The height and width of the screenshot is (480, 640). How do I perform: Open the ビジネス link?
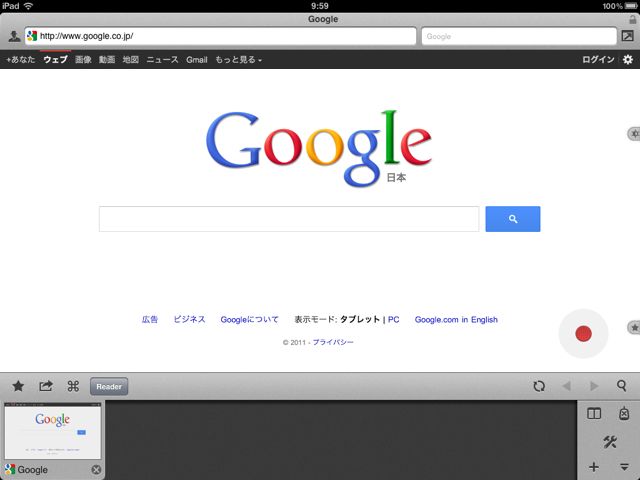pos(189,319)
